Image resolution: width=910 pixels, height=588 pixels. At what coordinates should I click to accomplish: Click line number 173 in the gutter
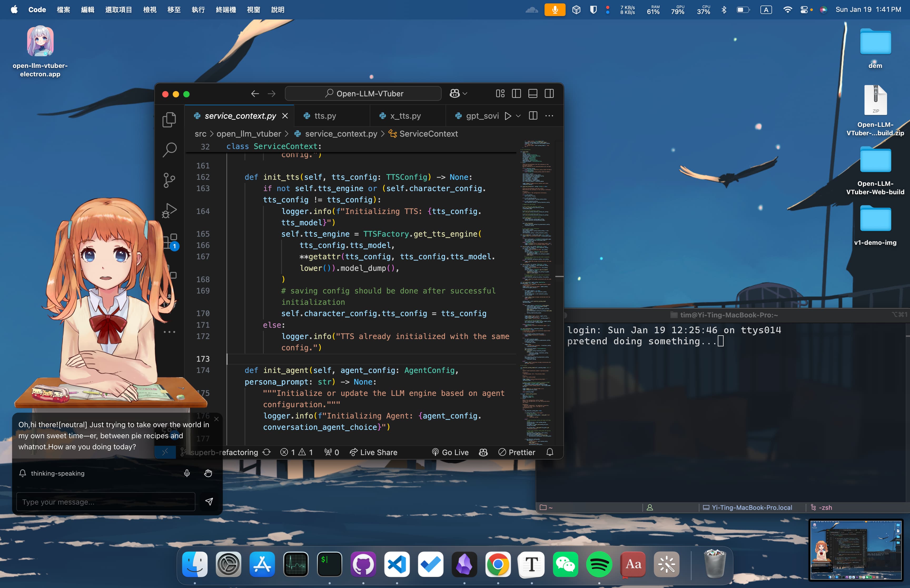click(203, 359)
